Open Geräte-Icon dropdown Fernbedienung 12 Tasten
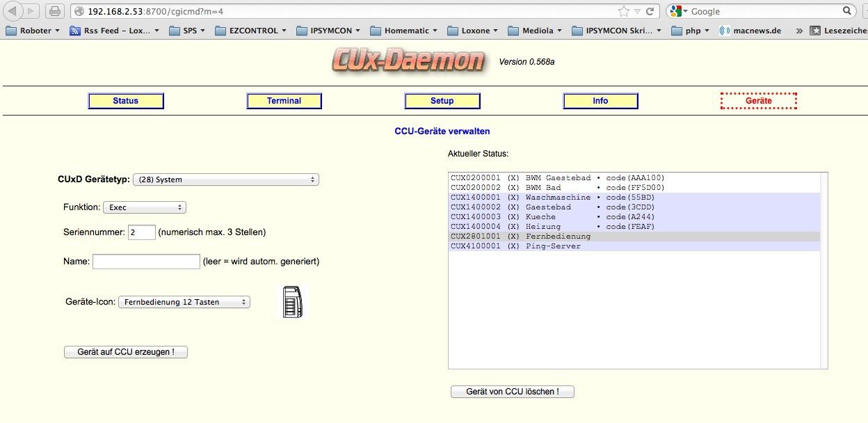This screenshot has height=423, width=868. click(x=184, y=302)
